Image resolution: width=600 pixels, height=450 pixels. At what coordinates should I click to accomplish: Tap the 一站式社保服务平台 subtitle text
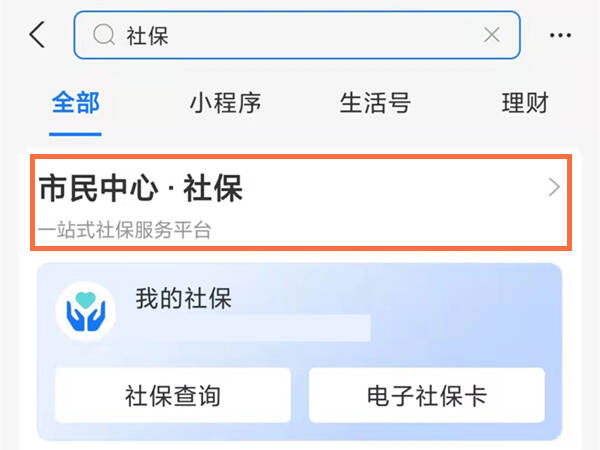[125, 230]
